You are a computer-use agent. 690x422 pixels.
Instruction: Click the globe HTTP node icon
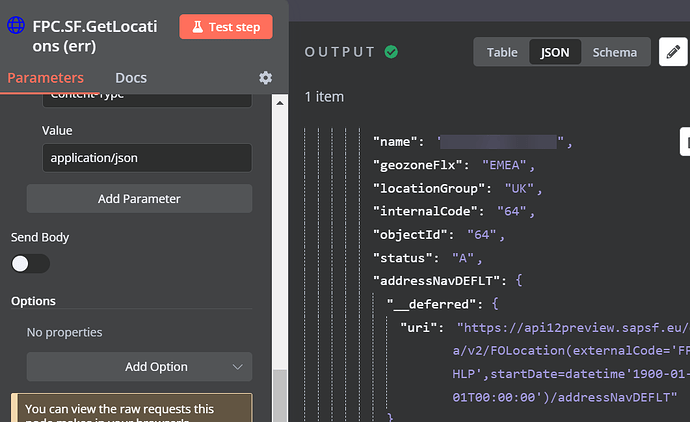point(16,25)
